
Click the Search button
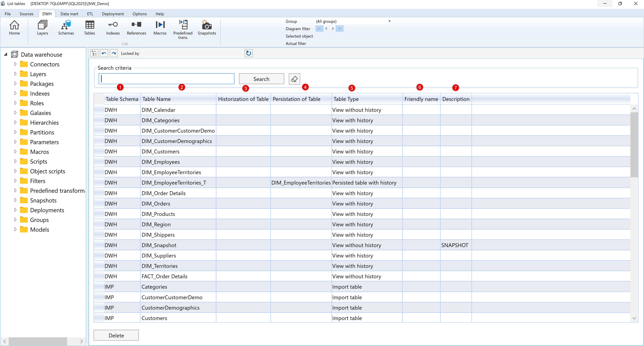(261, 79)
